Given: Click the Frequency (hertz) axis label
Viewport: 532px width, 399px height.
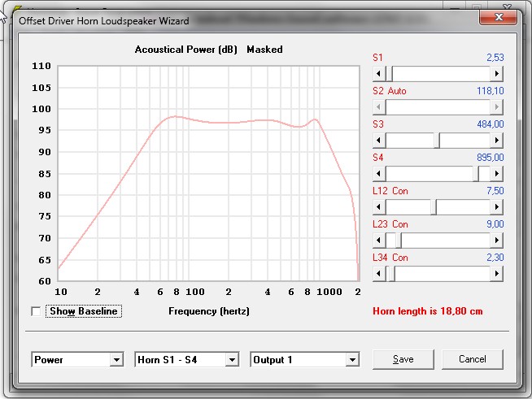Looking at the screenshot, I should coord(209,311).
